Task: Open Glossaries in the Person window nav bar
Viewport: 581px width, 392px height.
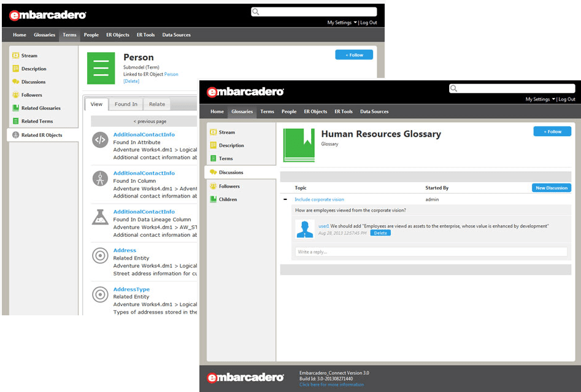Action: tap(44, 35)
